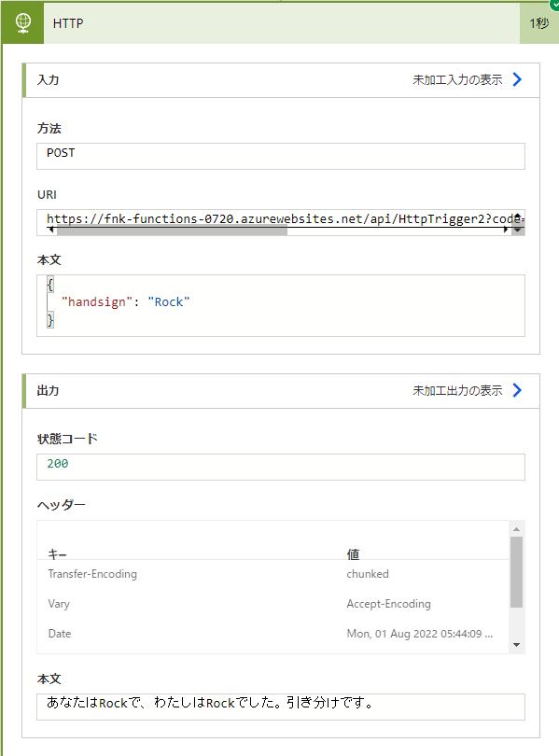Viewport: 559px width, 756px height.
Task: Select the Vary header key
Action: pyautogui.click(x=59, y=604)
